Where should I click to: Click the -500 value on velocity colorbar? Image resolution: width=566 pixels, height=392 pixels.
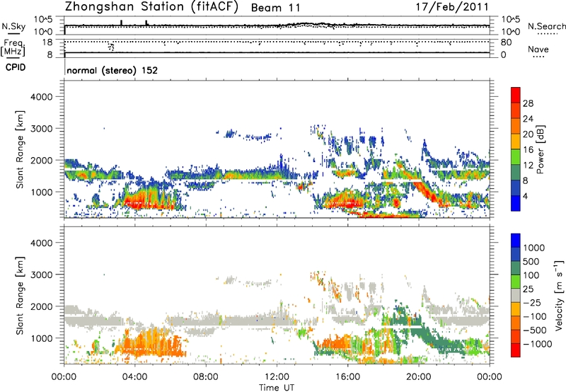pos(535,330)
